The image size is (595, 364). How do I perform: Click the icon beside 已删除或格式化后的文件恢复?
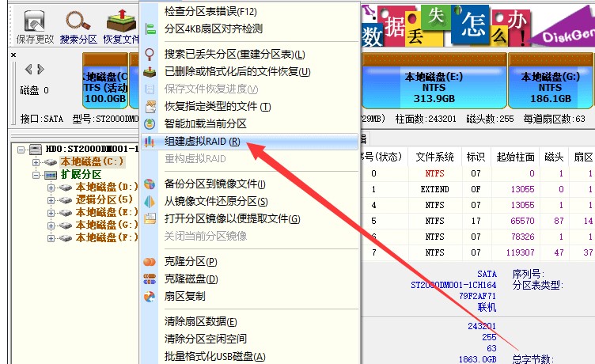(150, 71)
